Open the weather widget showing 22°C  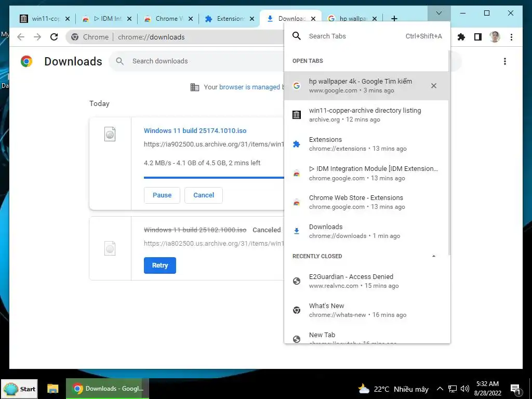coord(394,389)
